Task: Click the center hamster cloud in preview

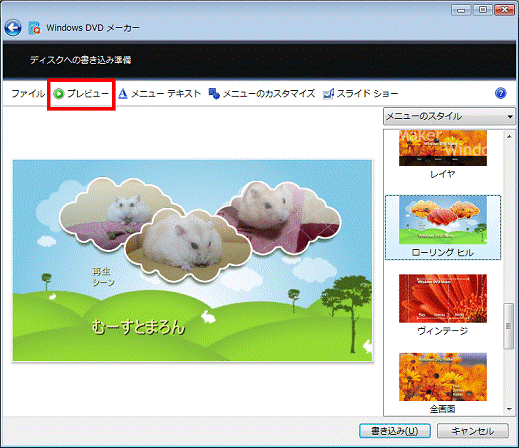Action: click(188, 245)
